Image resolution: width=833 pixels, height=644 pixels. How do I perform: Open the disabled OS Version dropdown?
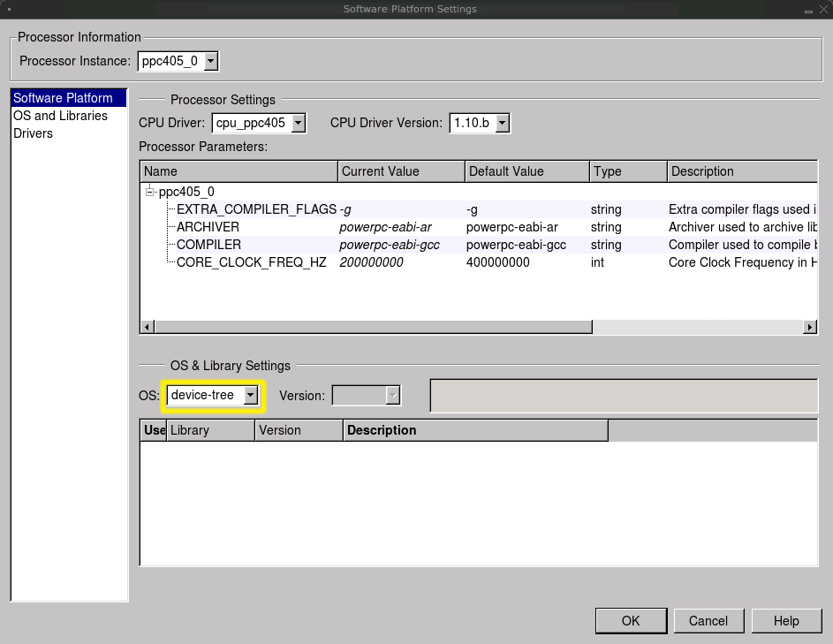pyautogui.click(x=366, y=396)
